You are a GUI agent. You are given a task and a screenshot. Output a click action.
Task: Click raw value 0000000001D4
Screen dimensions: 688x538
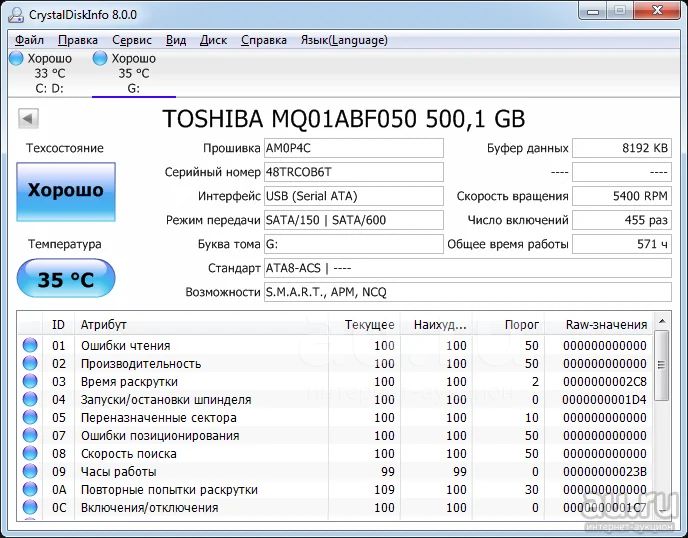(x=605, y=400)
